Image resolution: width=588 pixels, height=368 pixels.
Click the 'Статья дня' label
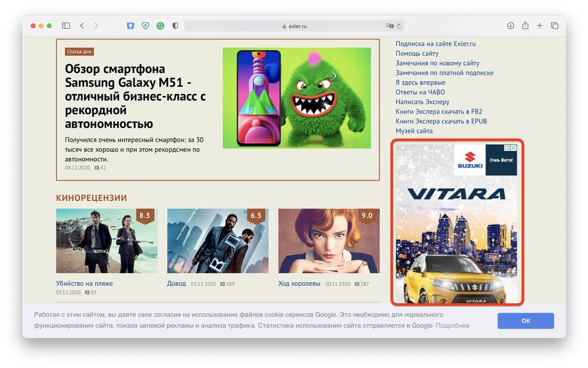click(79, 51)
